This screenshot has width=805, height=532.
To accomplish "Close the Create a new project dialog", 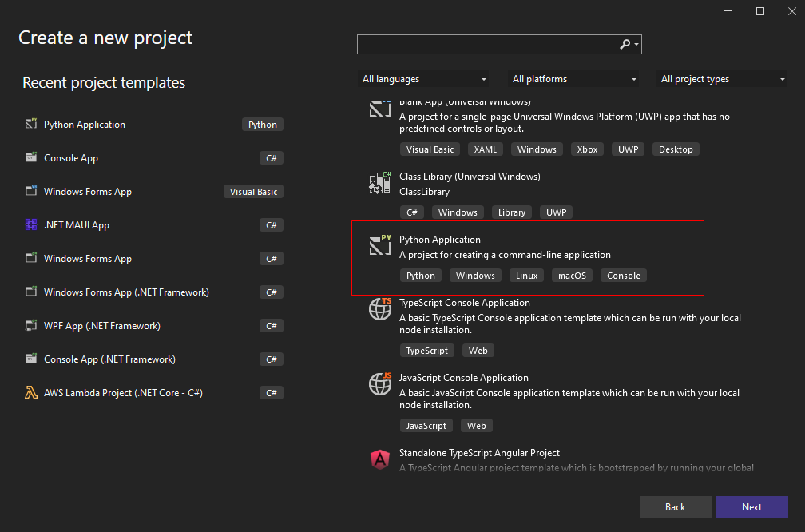I will [x=792, y=11].
